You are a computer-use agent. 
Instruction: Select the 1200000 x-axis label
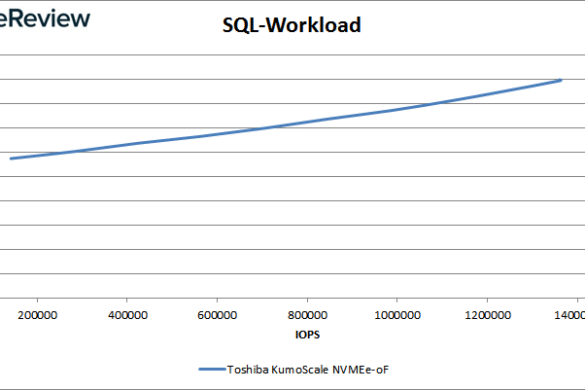(488, 315)
